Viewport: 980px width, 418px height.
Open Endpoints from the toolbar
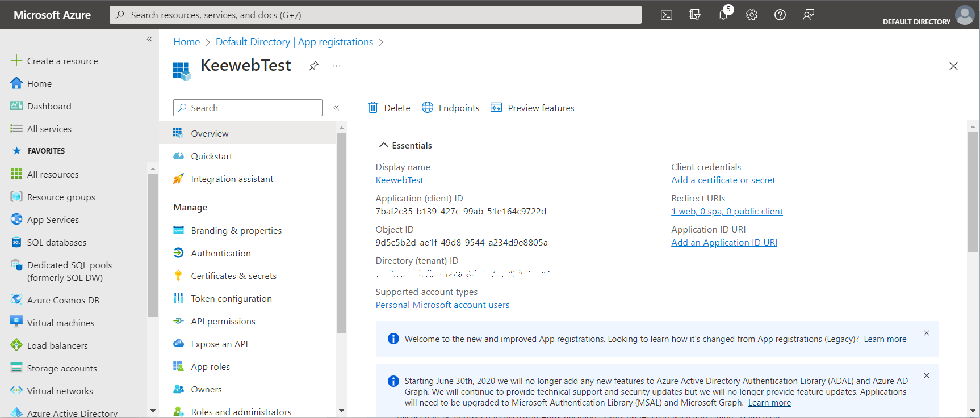[x=451, y=108]
